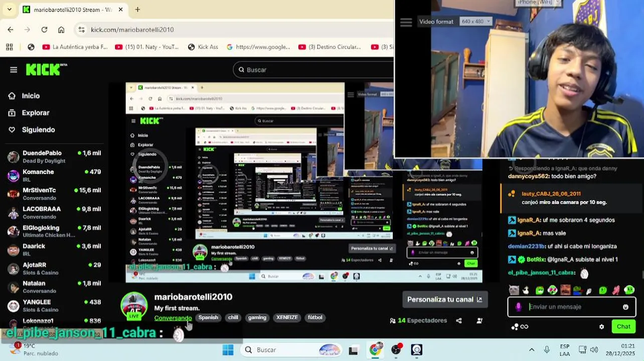Select the futbol tag
Screen dimensions: 644x361
click(x=315, y=317)
